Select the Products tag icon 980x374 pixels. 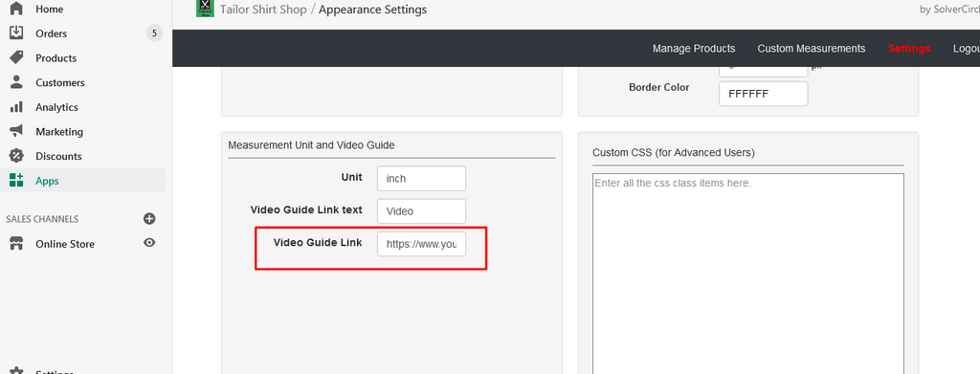coord(16,57)
